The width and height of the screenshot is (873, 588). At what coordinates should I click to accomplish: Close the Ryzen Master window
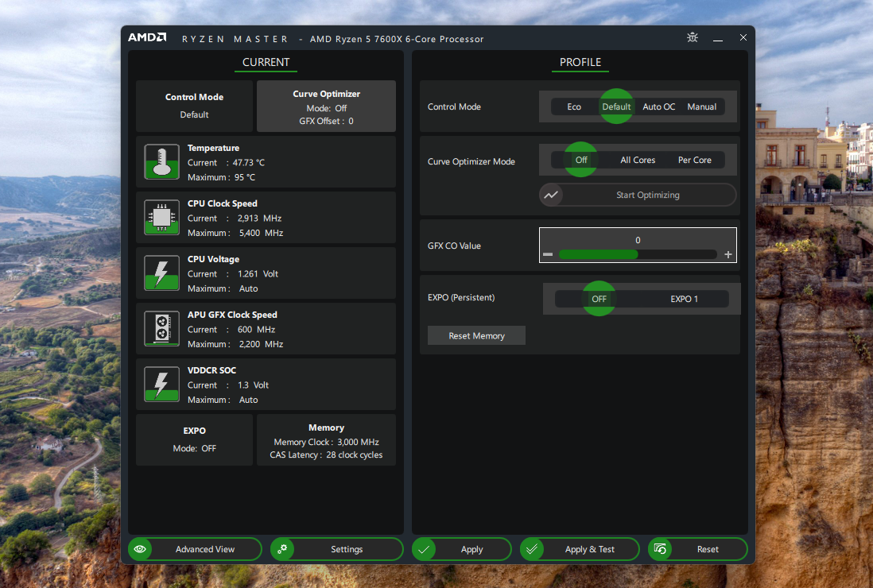click(743, 37)
